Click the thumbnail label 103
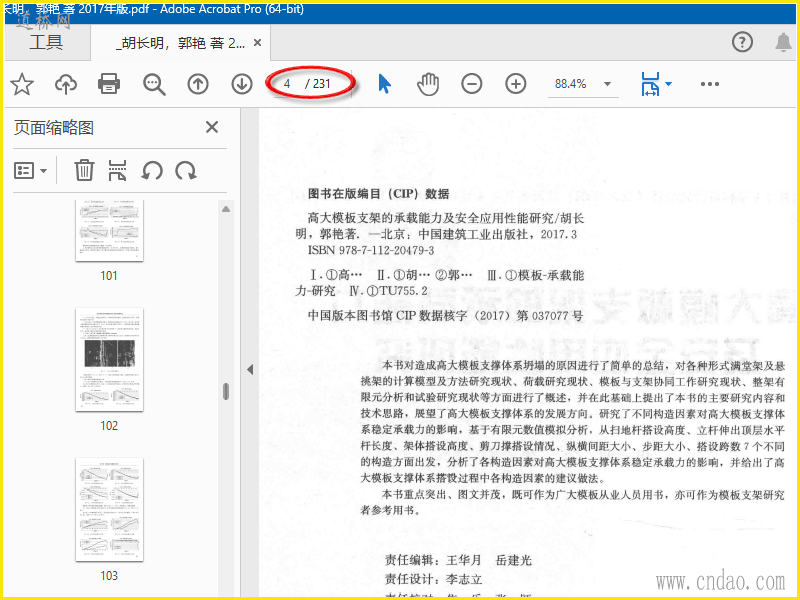800x600 pixels. [x=109, y=576]
